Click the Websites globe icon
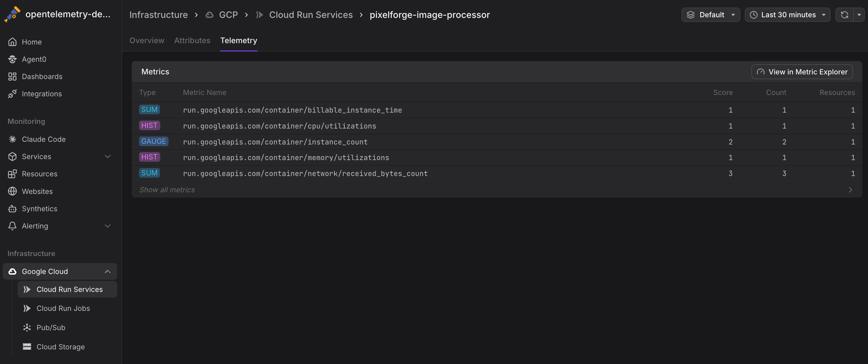 13,191
